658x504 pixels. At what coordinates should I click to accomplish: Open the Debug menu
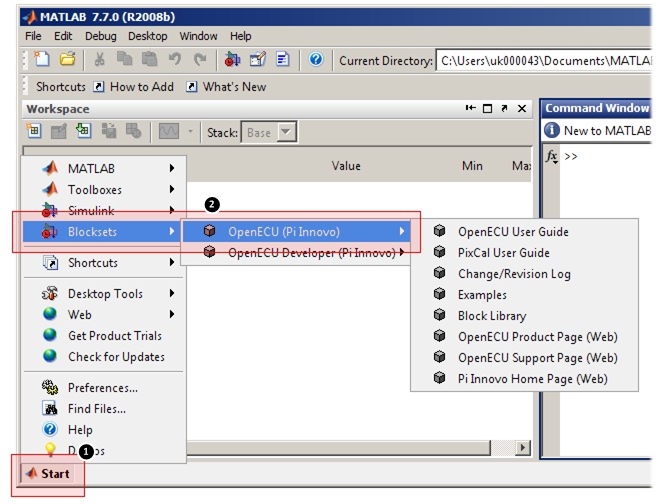101,36
